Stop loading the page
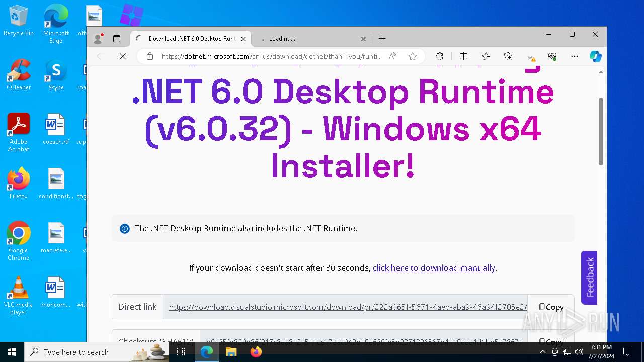Image resolution: width=644 pixels, height=362 pixels. [122, 56]
